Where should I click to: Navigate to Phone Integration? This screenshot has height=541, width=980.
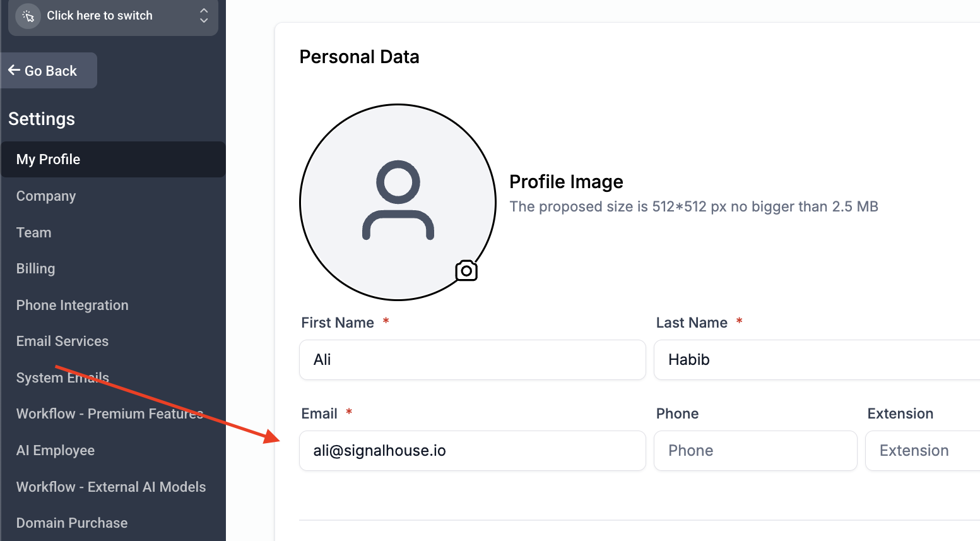pos(73,305)
